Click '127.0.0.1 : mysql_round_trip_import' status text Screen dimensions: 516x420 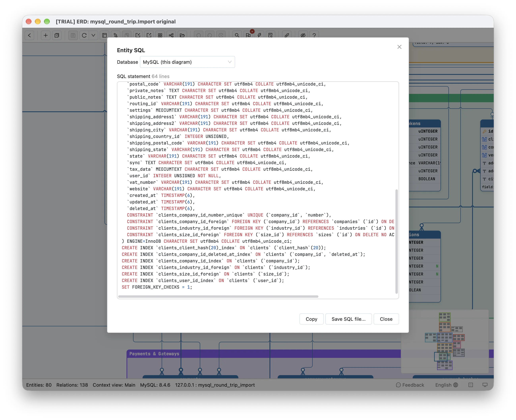(215, 385)
